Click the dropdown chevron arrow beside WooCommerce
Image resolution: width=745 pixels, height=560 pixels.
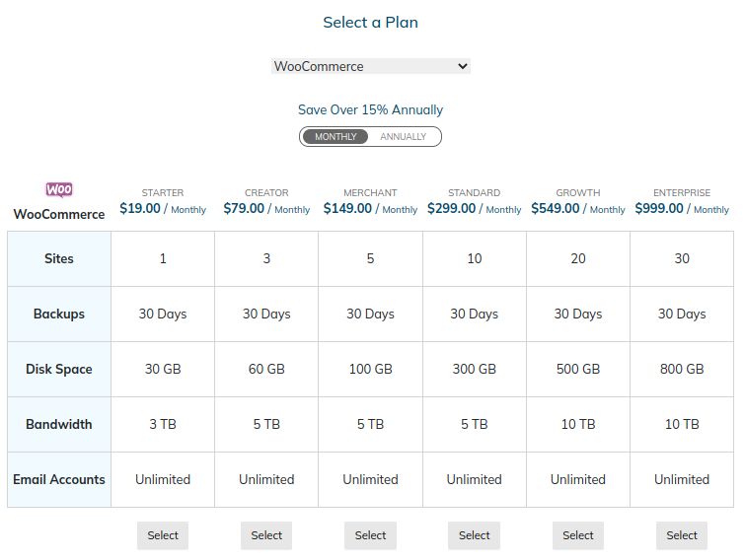point(463,66)
